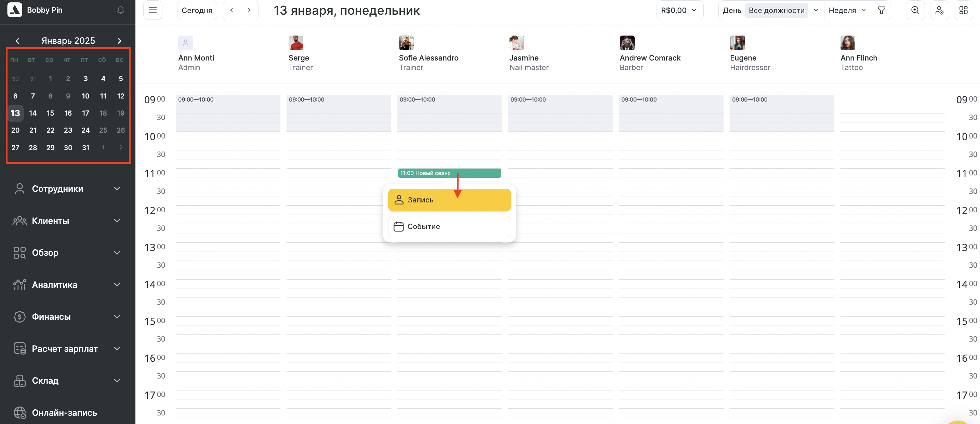980x424 pixels.
Task: Click the Онлайн-запись globe icon
Action: click(x=19, y=413)
